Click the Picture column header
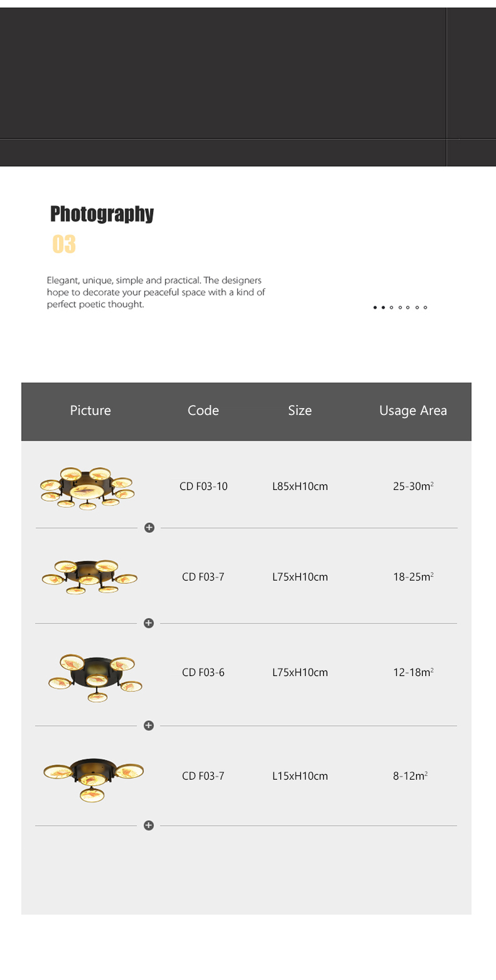This screenshot has width=496, height=980. click(91, 411)
